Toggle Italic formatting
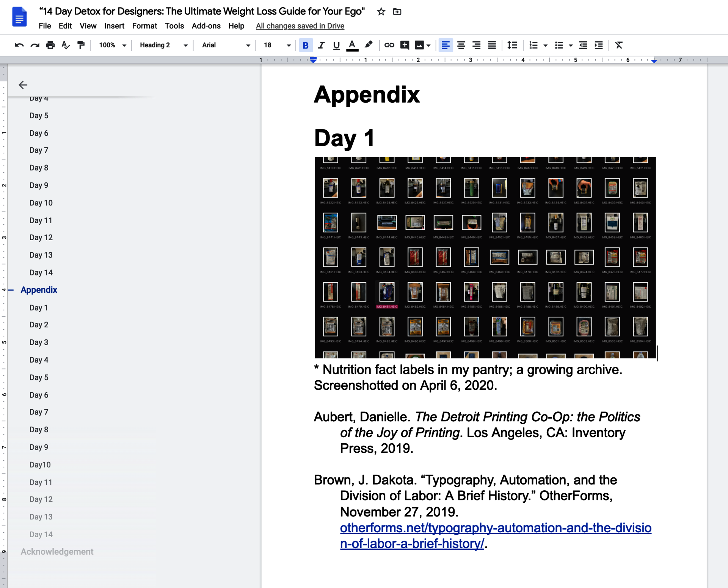This screenshot has height=588, width=728. (x=321, y=45)
